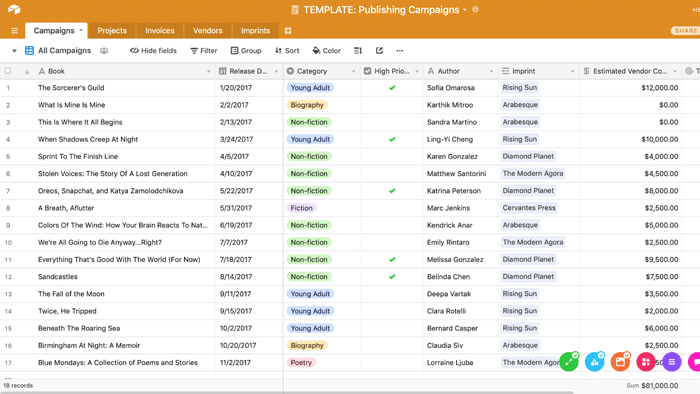Image resolution: width=700 pixels, height=394 pixels.
Task: Open the grid view icon for All Campaigns
Action: [29, 50]
